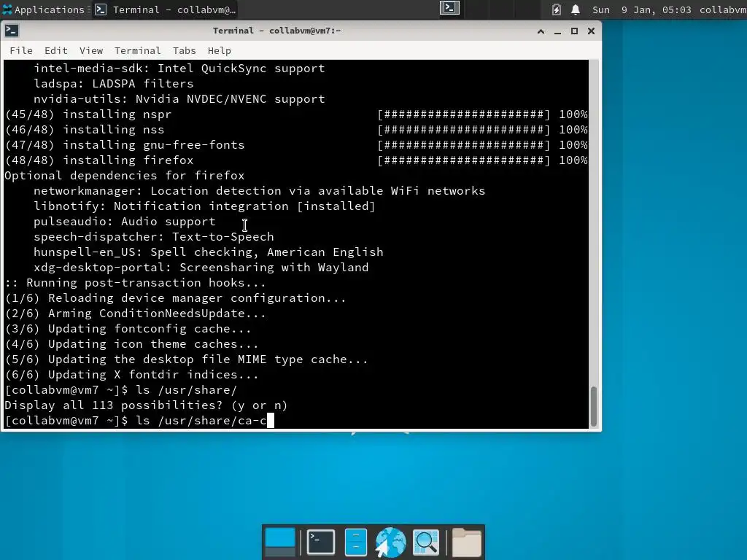The image size is (747, 560).
Task: Click the '(2/6) Arming ConditionNeedsUpdate...' line
Action: click(135, 314)
